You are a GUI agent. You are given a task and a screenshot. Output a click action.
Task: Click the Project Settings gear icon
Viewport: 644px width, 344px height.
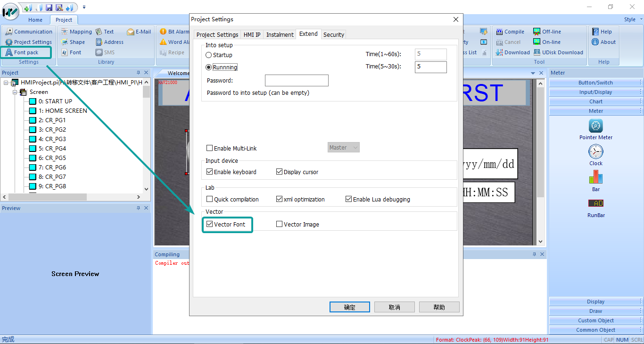pyautogui.click(x=9, y=42)
